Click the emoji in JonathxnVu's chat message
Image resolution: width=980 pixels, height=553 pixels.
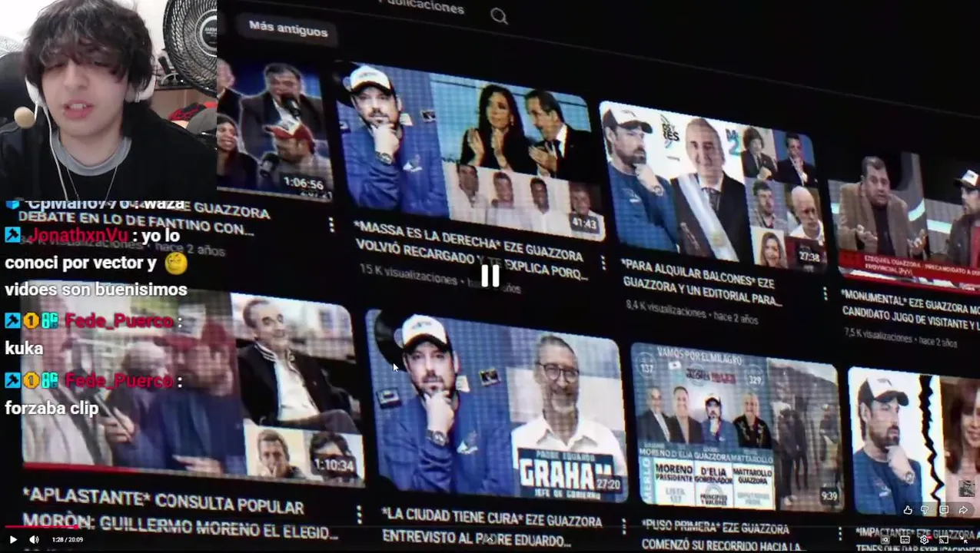tap(176, 263)
